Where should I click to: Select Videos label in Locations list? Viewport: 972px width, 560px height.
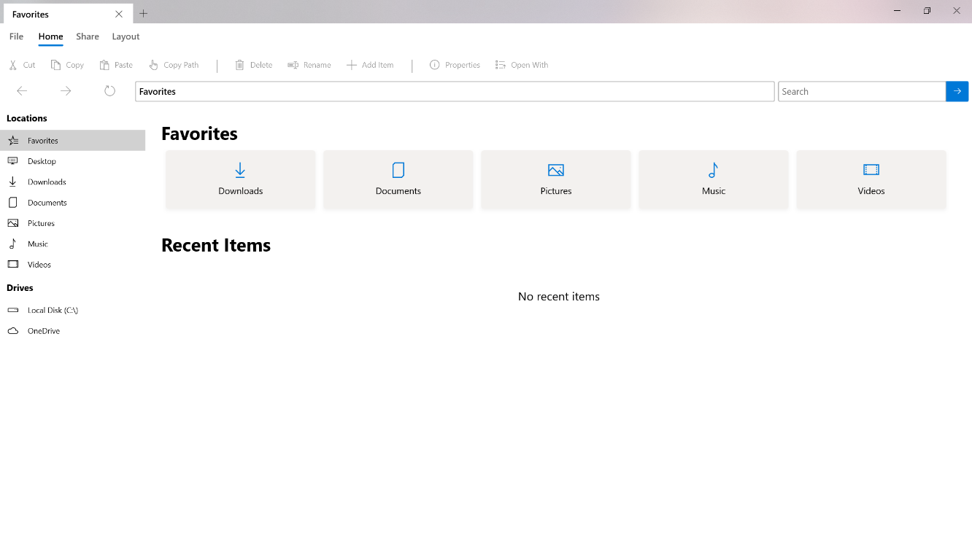click(x=39, y=264)
